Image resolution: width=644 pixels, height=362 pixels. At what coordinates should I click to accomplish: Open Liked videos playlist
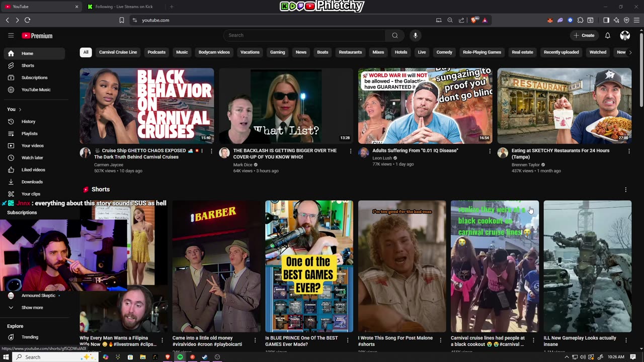[x=34, y=170]
